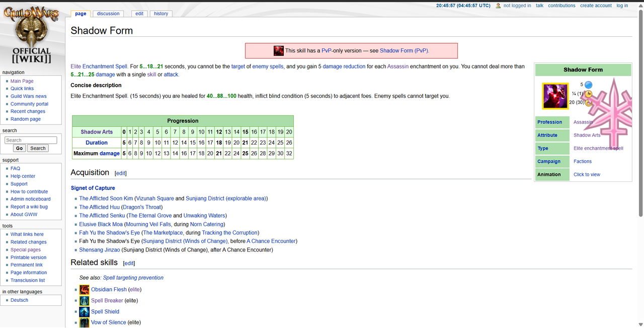Screen dimensions: 644x328
Task: Click the Obsidian Flesh skill icon
Action: click(84, 289)
